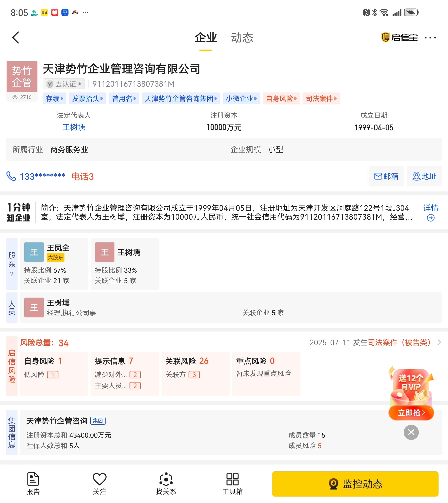Tap the phone call icon
The height and width of the screenshot is (503, 448).
tap(11, 176)
